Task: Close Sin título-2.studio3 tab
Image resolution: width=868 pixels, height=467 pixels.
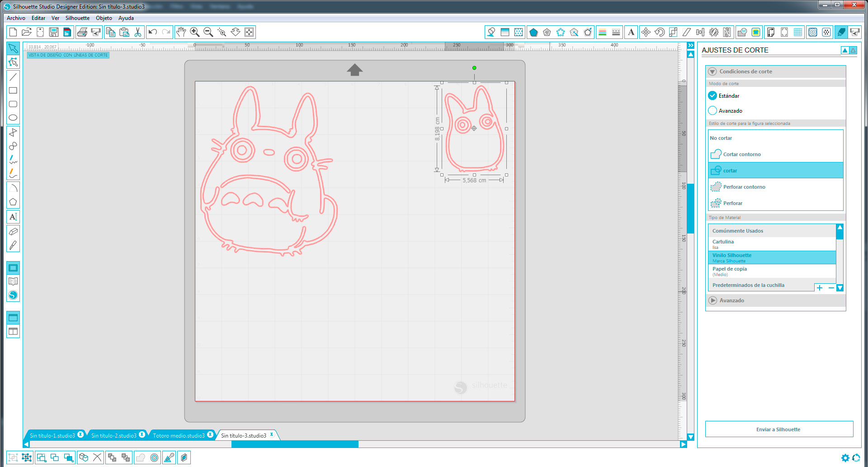Action: coord(142,434)
